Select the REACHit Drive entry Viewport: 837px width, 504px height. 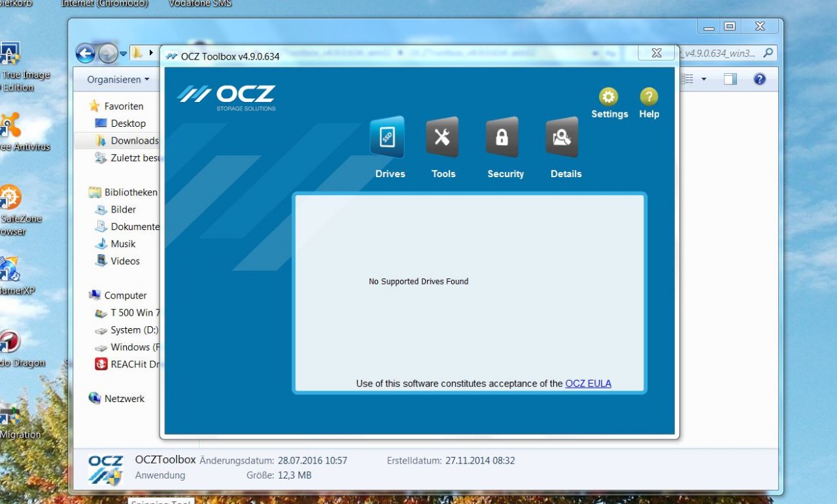point(134,364)
